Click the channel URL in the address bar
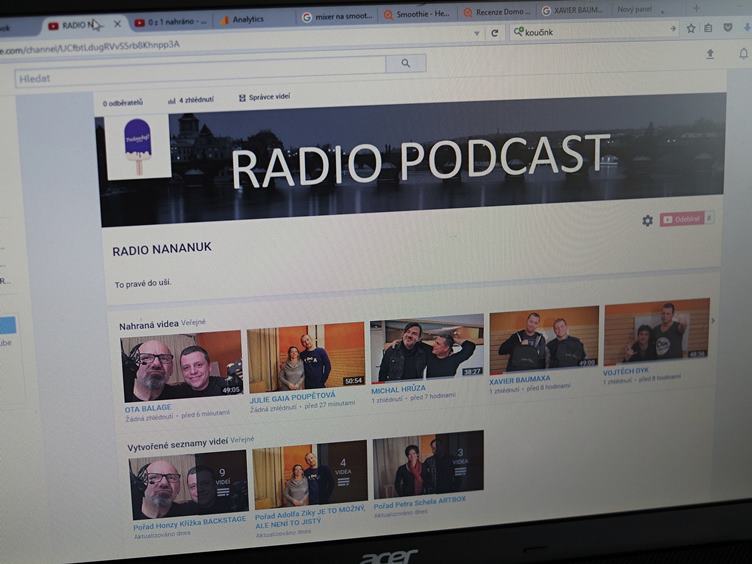 90,47
